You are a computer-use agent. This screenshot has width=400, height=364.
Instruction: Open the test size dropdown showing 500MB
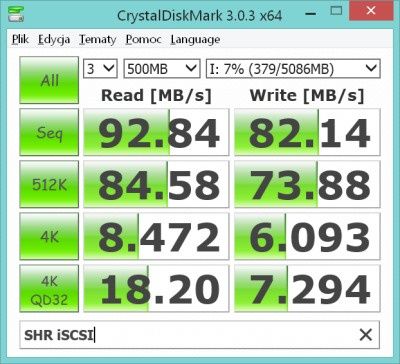tap(162, 69)
